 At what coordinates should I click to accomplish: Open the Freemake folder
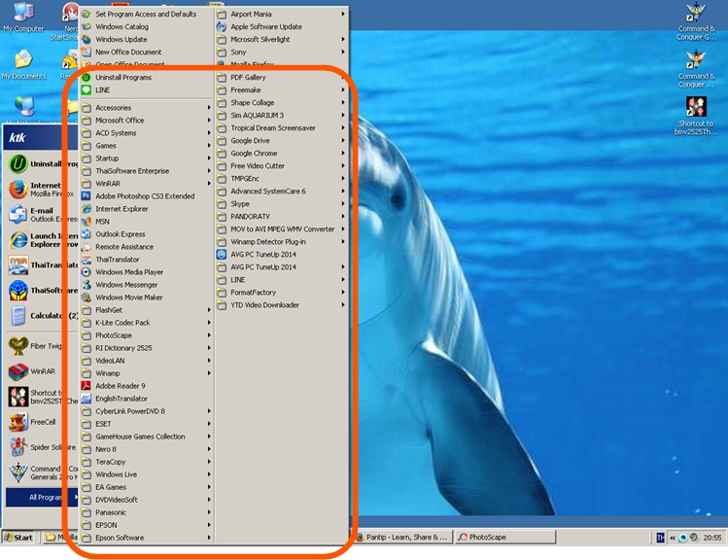281,90
